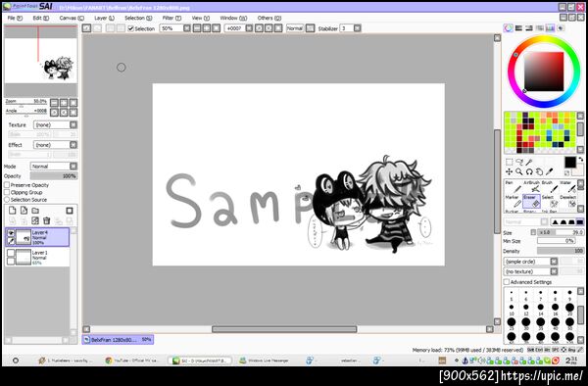Toggle the HSV slider panel icon
Image resolution: width=588 pixels, height=386 pixels.
[529, 28]
